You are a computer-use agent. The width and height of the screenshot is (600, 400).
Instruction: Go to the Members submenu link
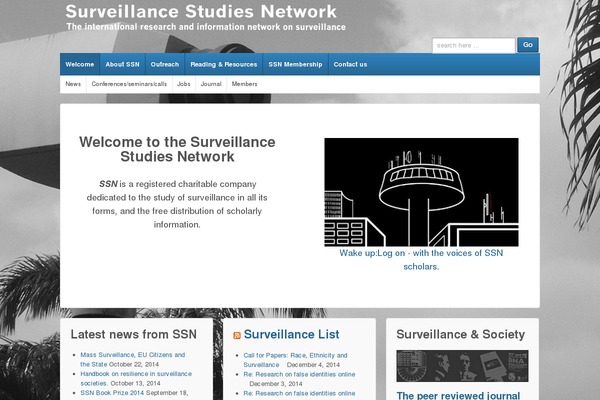coord(244,84)
